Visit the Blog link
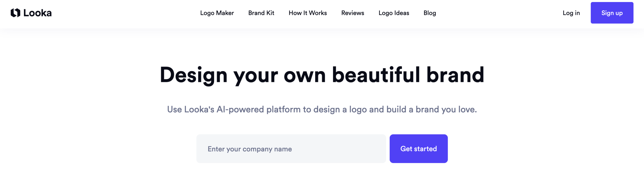 [430, 13]
